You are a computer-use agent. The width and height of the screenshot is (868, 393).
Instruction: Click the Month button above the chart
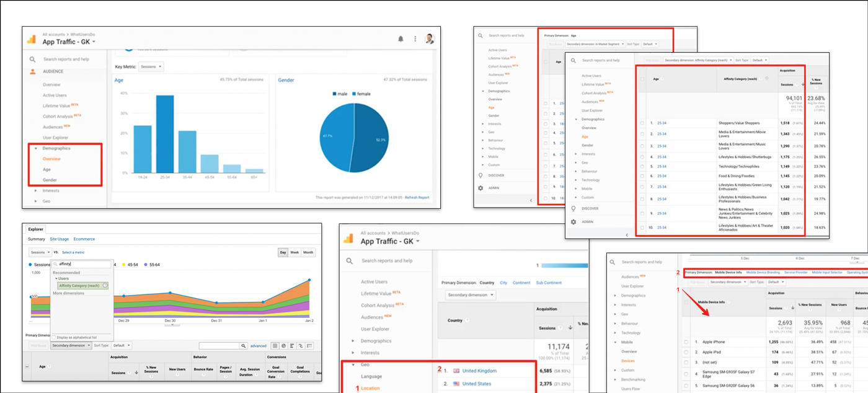(x=308, y=252)
